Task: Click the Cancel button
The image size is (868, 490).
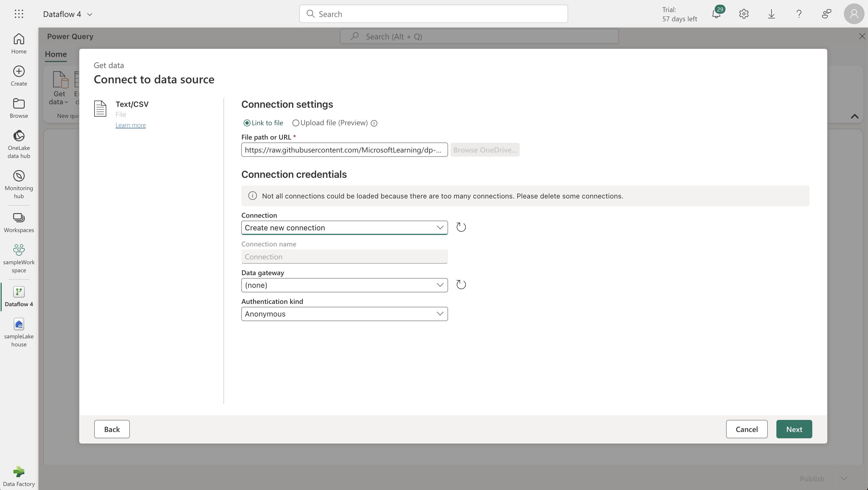Action: click(x=747, y=429)
